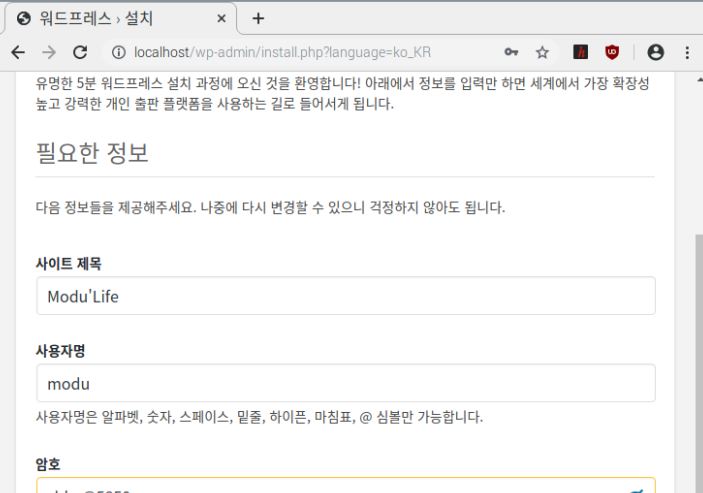Click the 사용자명 label

click(61, 350)
